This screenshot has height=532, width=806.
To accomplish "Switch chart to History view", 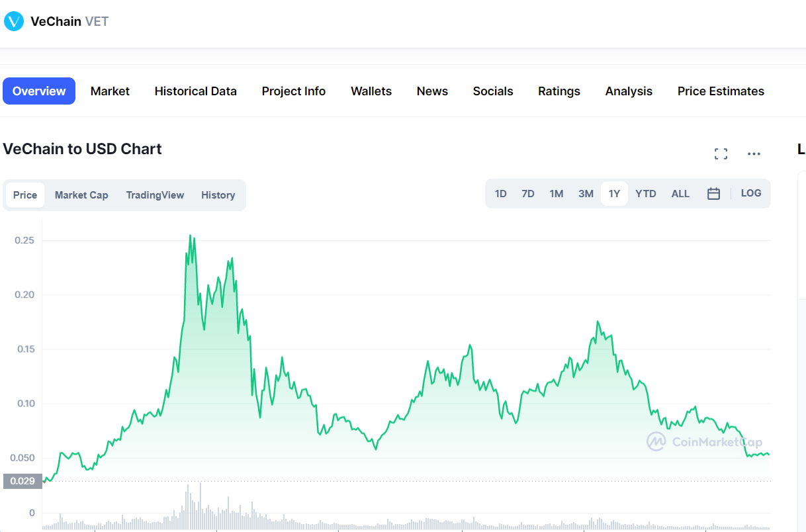I will (218, 195).
